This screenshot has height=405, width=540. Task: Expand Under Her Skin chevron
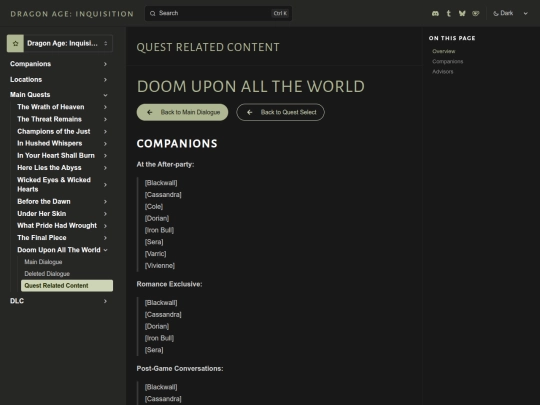pos(105,214)
